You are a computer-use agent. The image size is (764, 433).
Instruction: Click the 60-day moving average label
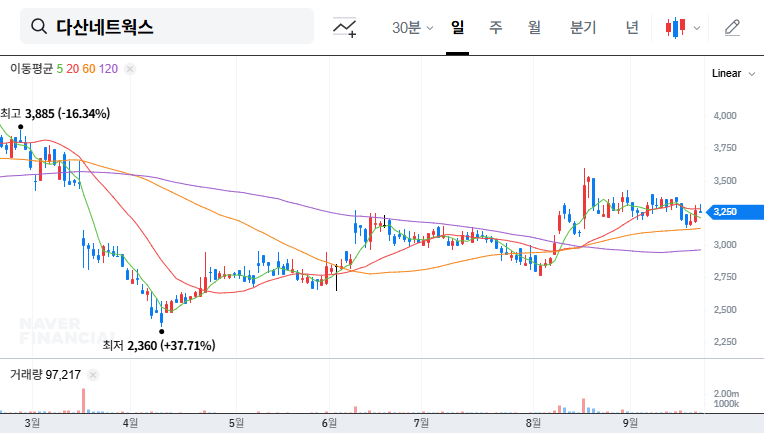[89, 69]
